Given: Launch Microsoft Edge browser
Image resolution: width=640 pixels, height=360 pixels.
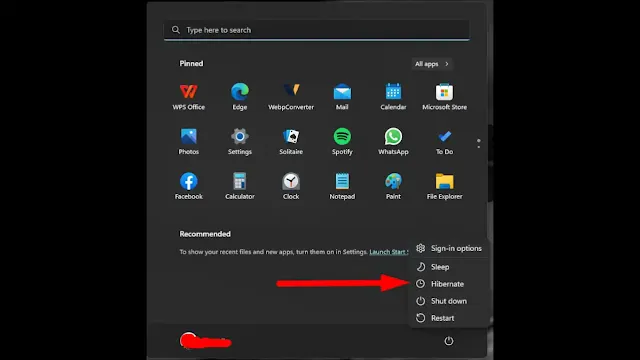Looking at the screenshot, I should tap(240, 97).
